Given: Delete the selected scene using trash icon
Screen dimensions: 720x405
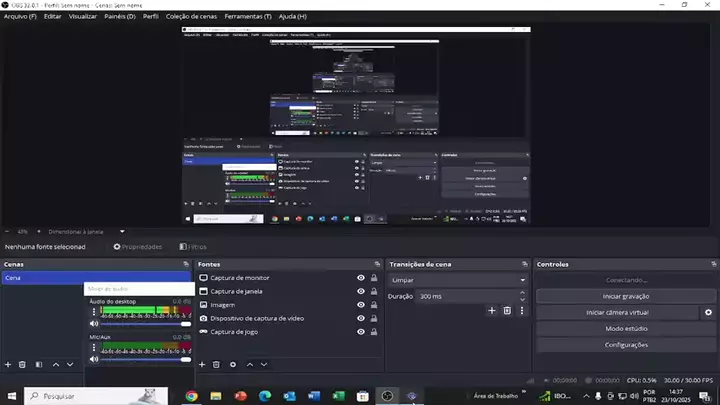Looking at the screenshot, I should (23, 365).
